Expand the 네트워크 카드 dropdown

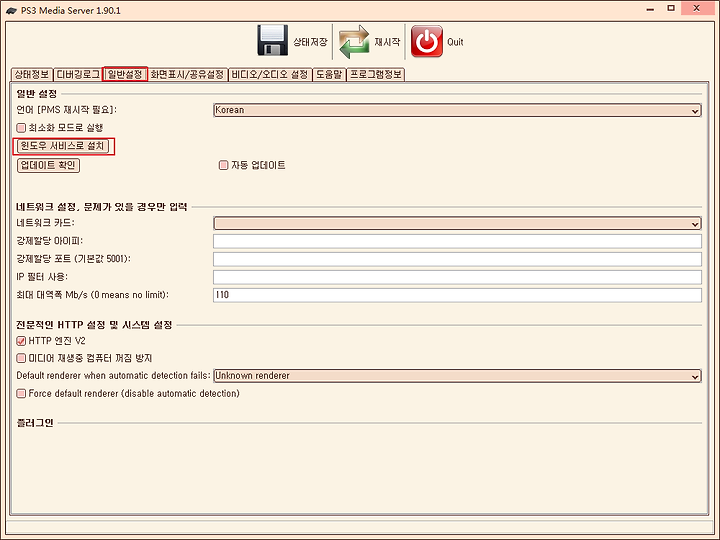457,223
